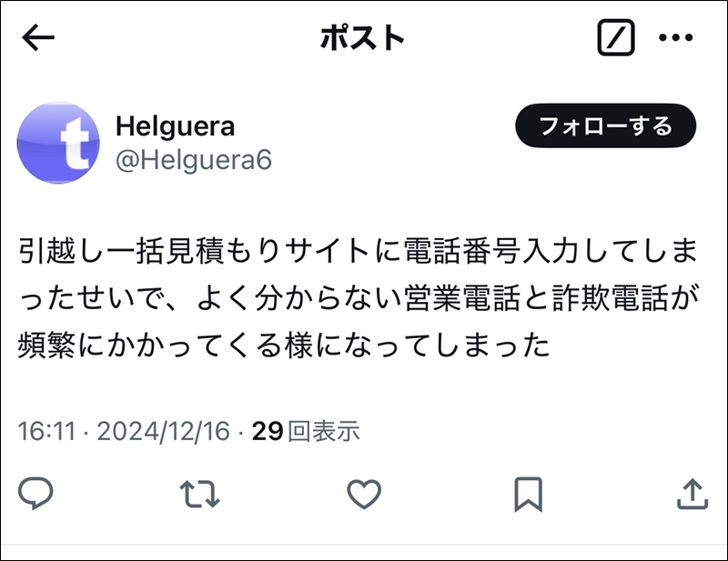Viewport: 728px width, 561px height.
Task: Click the 回表示 views label
Action: tap(324, 431)
